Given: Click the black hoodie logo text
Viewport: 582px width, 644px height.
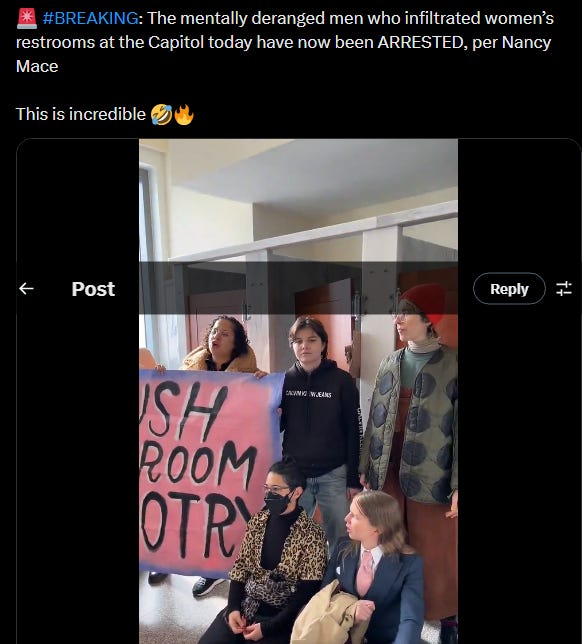Looking at the screenshot, I should 308,394.
